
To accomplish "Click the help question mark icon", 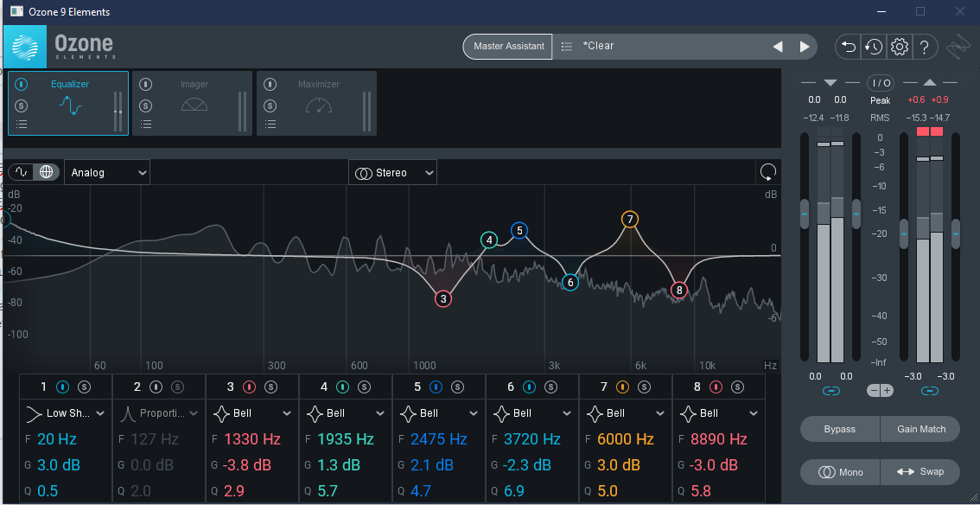I will click(x=924, y=47).
